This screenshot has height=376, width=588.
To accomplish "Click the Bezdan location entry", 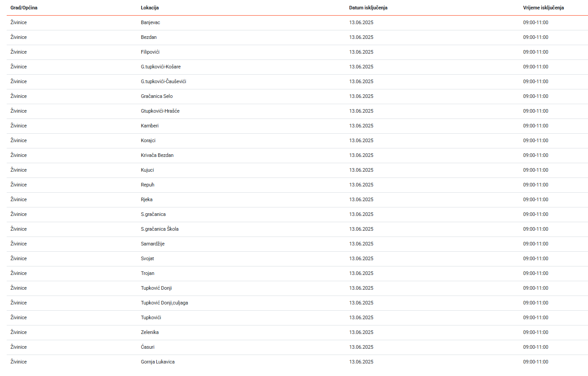I will (148, 37).
